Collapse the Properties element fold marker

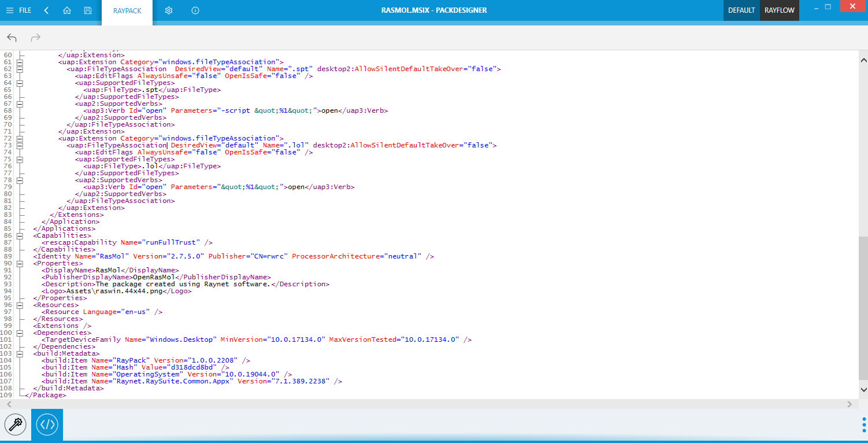[20, 263]
